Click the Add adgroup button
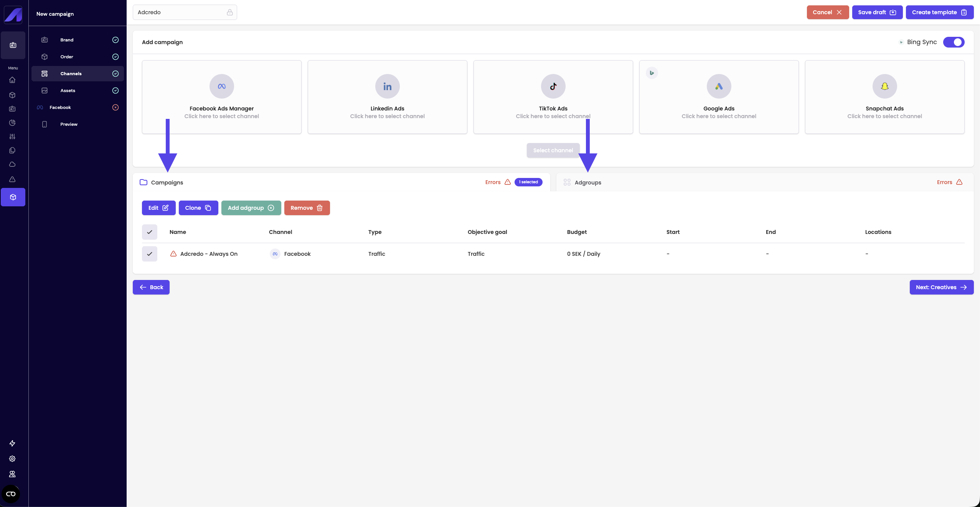Image resolution: width=980 pixels, height=507 pixels. pyautogui.click(x=251, y=208)
